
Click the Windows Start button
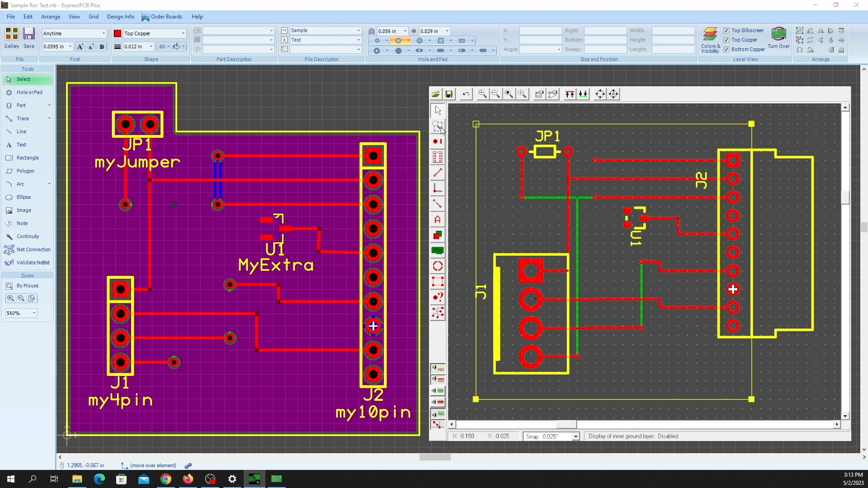point(11,479)
